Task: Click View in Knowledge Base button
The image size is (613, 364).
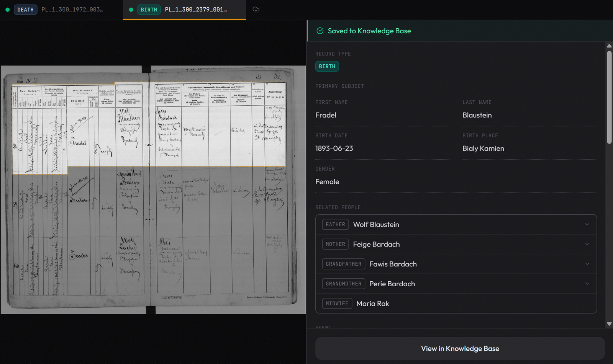Action: (x=460, y=348)
